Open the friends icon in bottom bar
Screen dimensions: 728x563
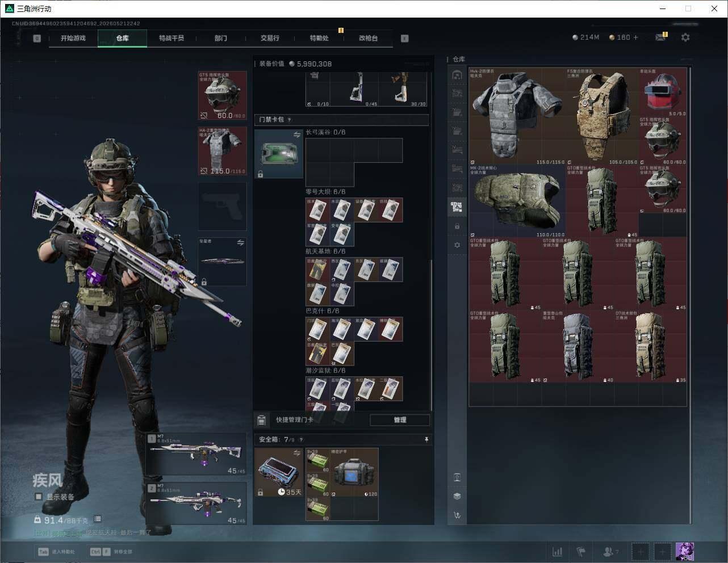[609, 552]
